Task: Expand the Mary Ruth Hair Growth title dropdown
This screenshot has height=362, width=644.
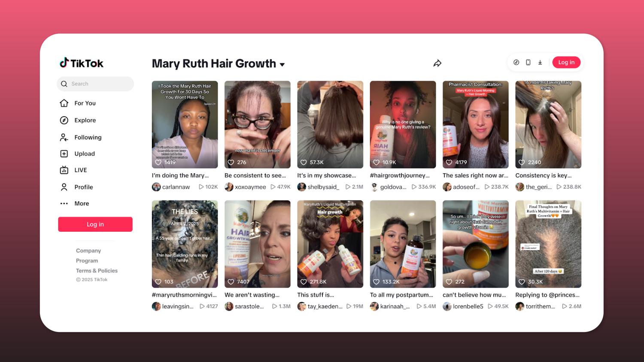Action: 282,65
